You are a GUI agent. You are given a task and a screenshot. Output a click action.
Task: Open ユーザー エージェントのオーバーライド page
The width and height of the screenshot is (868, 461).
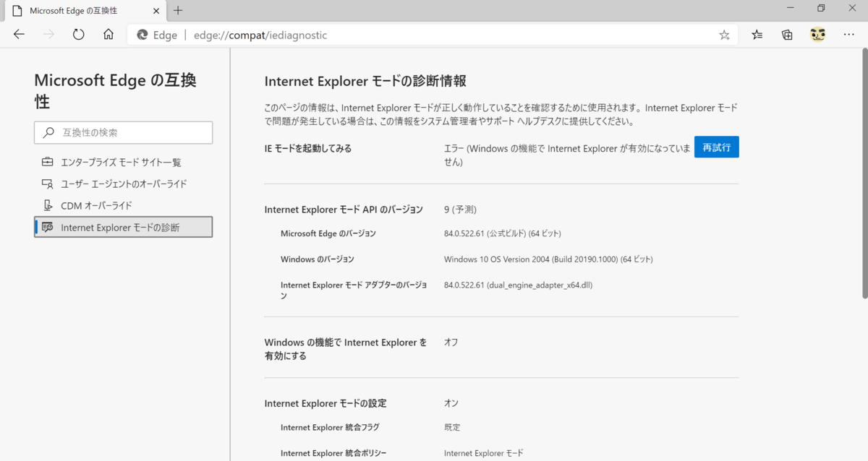(x=123, y=184)
